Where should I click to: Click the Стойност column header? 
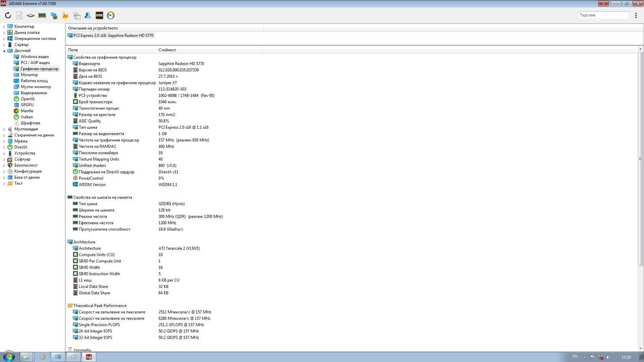click(209, 50)
